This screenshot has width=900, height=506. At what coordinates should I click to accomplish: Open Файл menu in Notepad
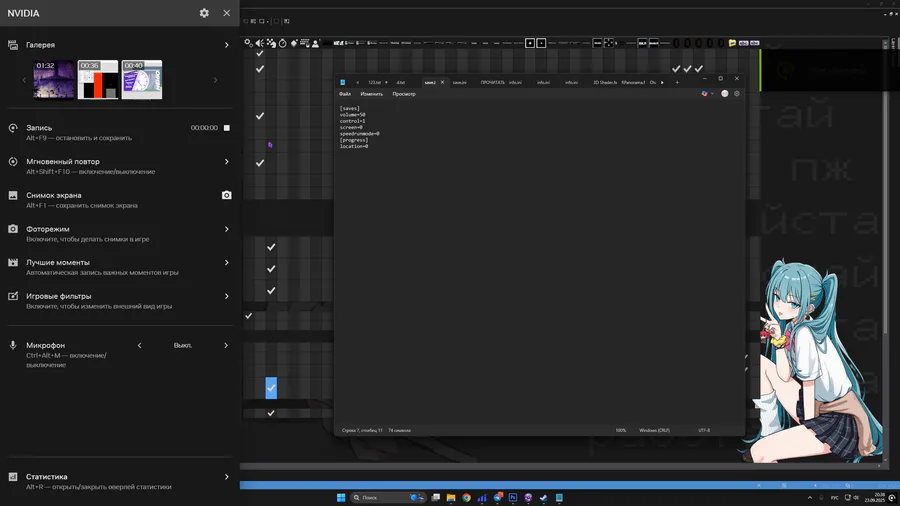[344, 94]
